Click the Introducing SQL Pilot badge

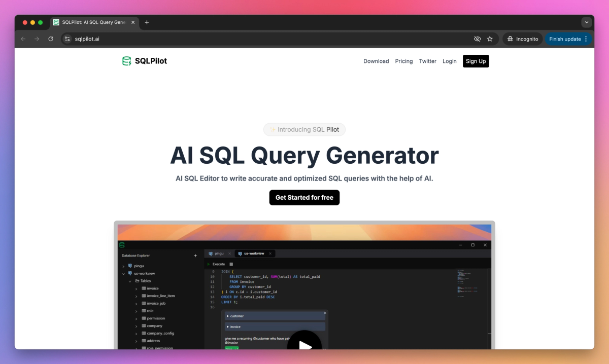[304, 129]
